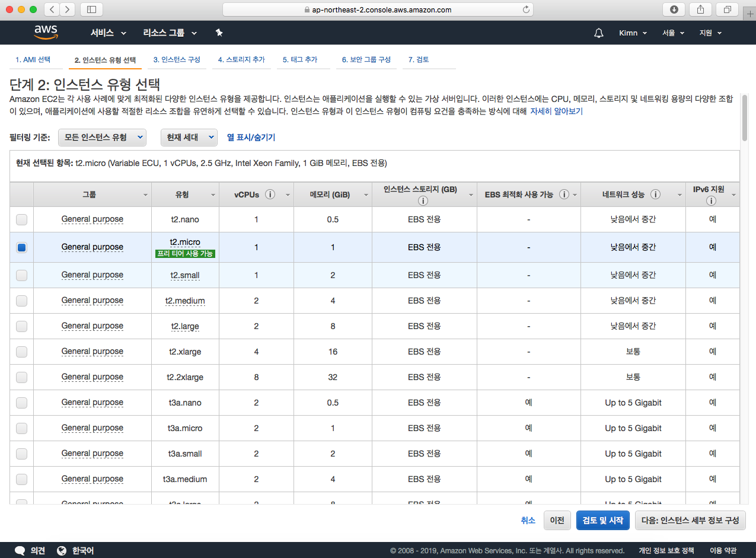Click IPv6 support column info icon
Screen dimensions: 756x558
coord(711,201)
